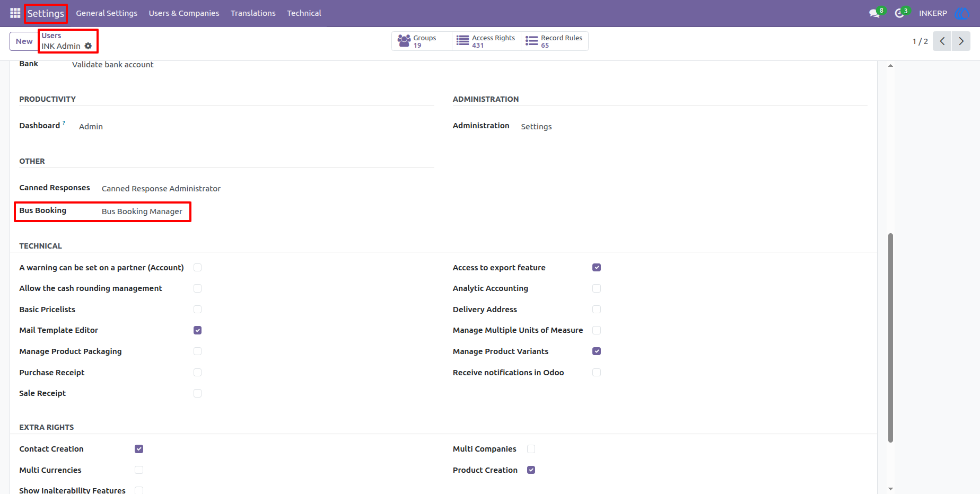Image resolution: width=980 pixels, height=494 pixels.
Task: Open the Access Rights smart button
Action: pos(486,41)
